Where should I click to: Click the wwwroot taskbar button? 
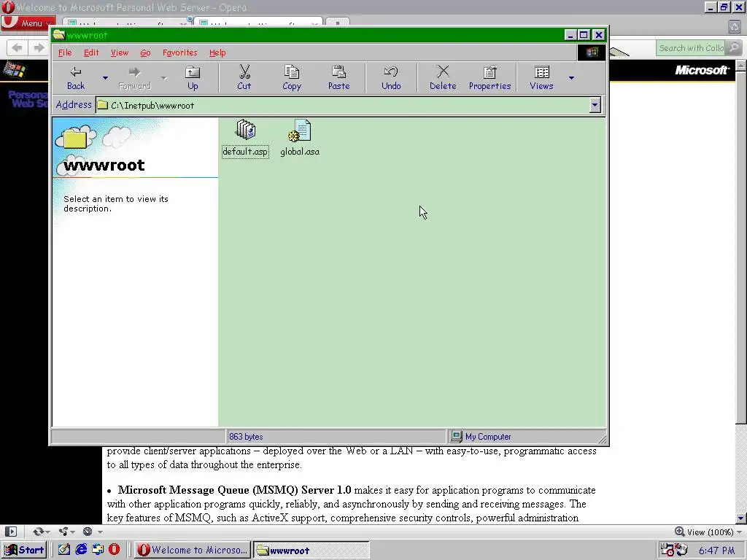[x=311, y=550]
